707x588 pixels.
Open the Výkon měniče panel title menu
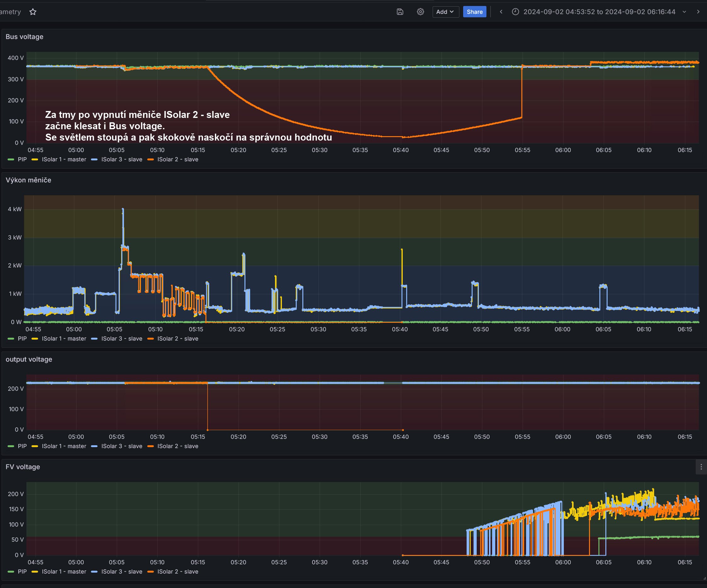(28, 180)
